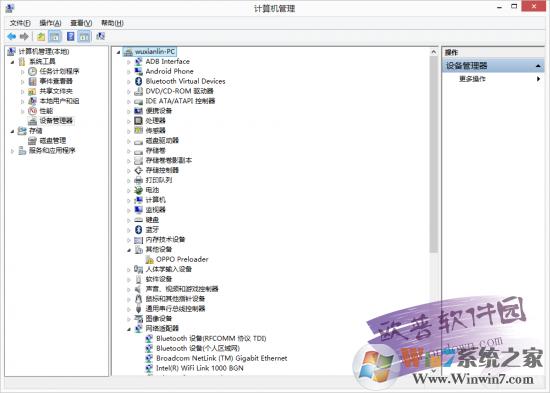Expand the IDE ATA/ATAPI 控制器 node
This screenshot has height=393, width=550.
(x=129, y=101)
